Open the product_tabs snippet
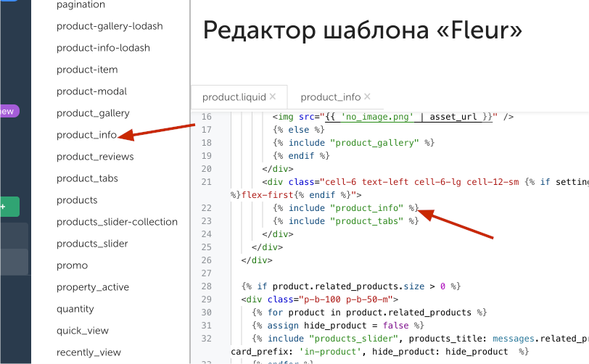Viewport: 589px width, 364px height. click(x=87, y=178)
